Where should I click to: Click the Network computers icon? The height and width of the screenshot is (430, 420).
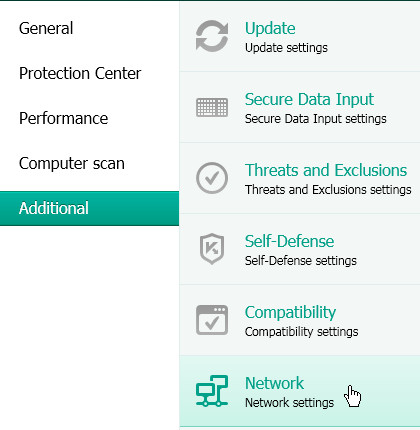coord(212,391)
